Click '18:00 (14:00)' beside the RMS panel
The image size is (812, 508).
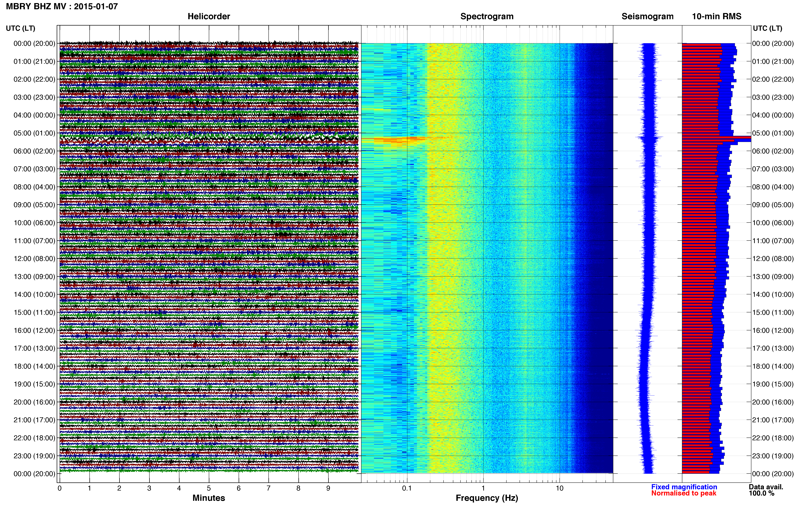[x=773, y=366]
